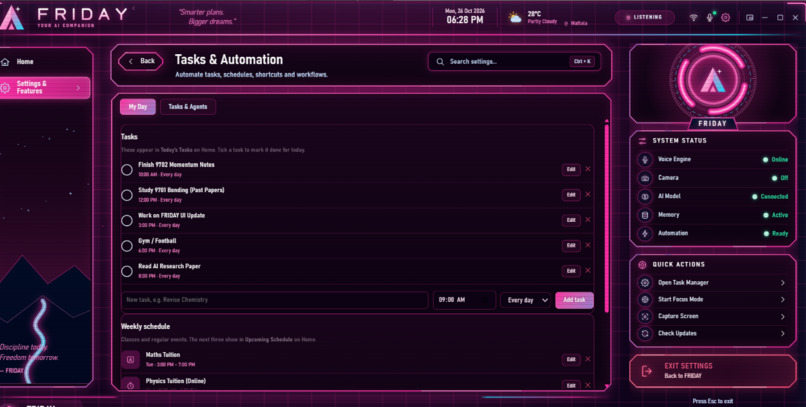Open the Capture Screen chevron
Screen dimensions: 806x407
(x=782, y=317)
